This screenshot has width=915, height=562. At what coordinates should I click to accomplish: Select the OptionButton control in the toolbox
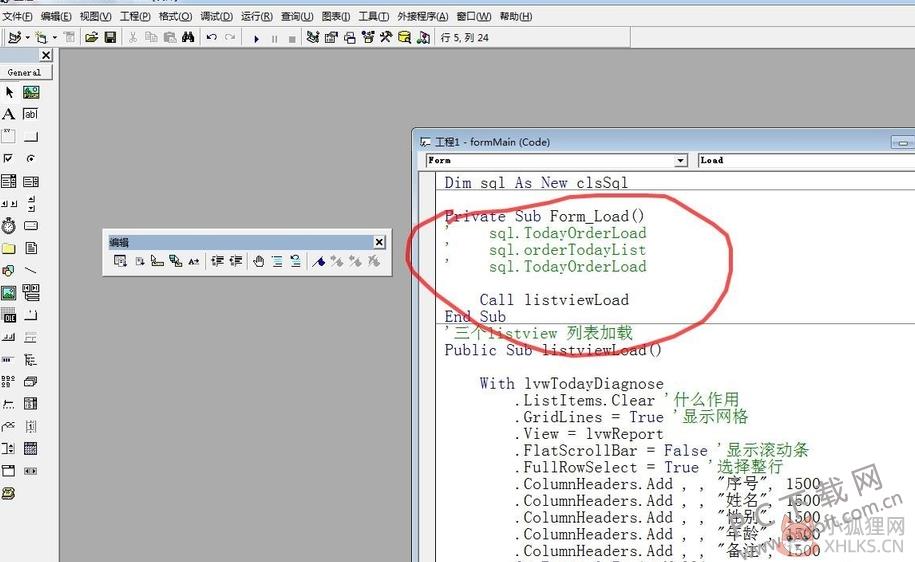point(31,158)
